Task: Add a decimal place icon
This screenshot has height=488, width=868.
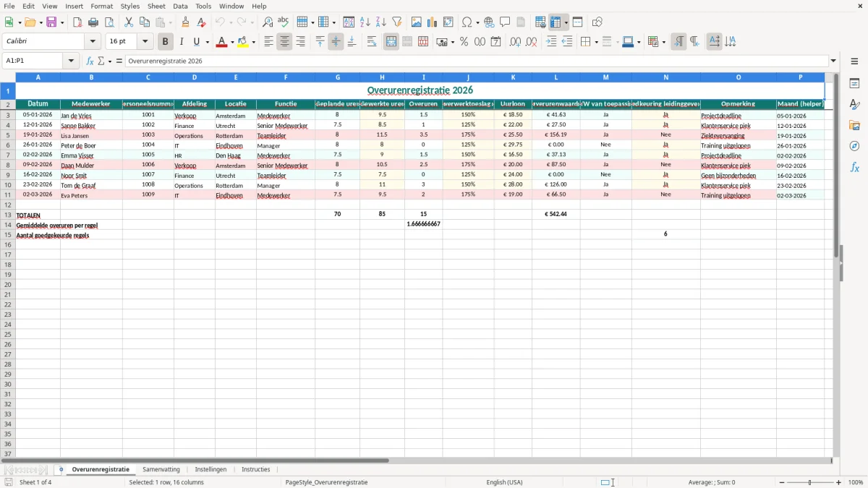Action: coord(515,42)
